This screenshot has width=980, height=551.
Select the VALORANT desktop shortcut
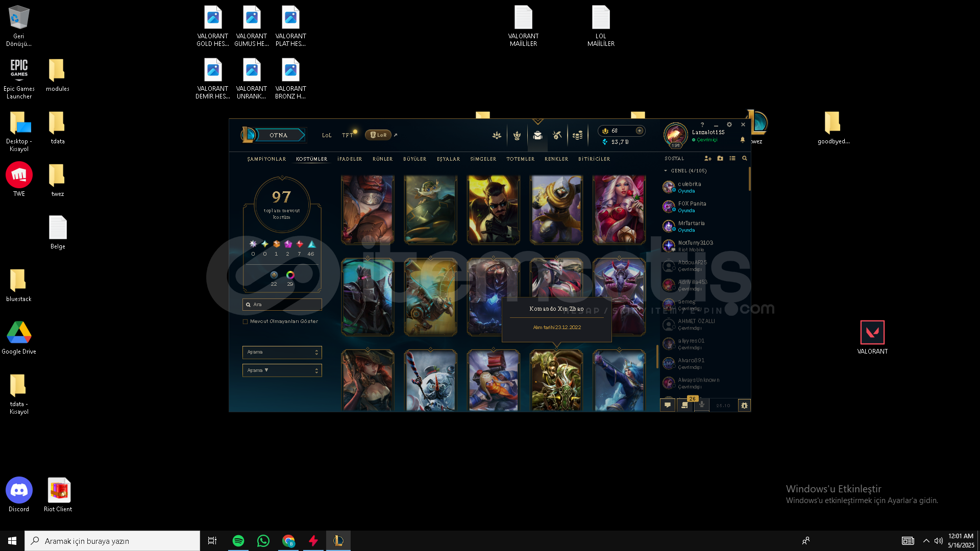[x=872, y=337]
